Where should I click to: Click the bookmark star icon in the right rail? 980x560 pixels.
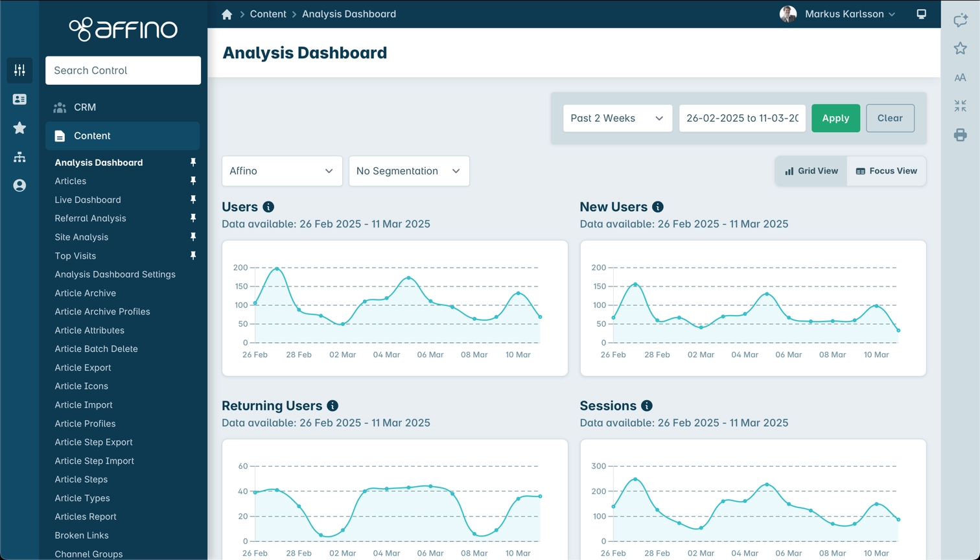tap(961, 49)
